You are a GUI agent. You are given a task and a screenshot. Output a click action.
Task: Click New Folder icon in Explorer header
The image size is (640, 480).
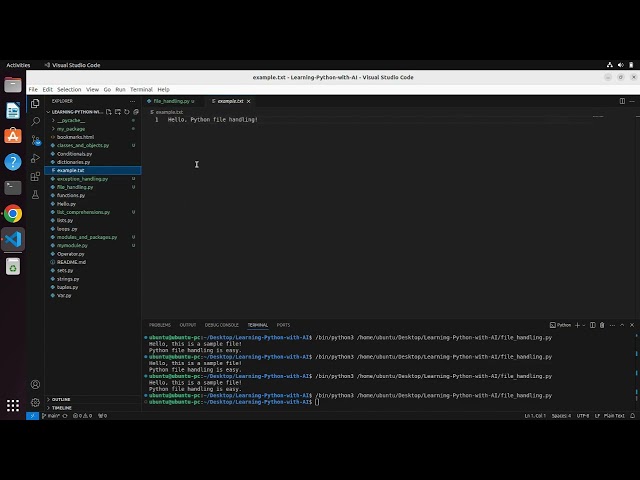click(x=118, y=112)
